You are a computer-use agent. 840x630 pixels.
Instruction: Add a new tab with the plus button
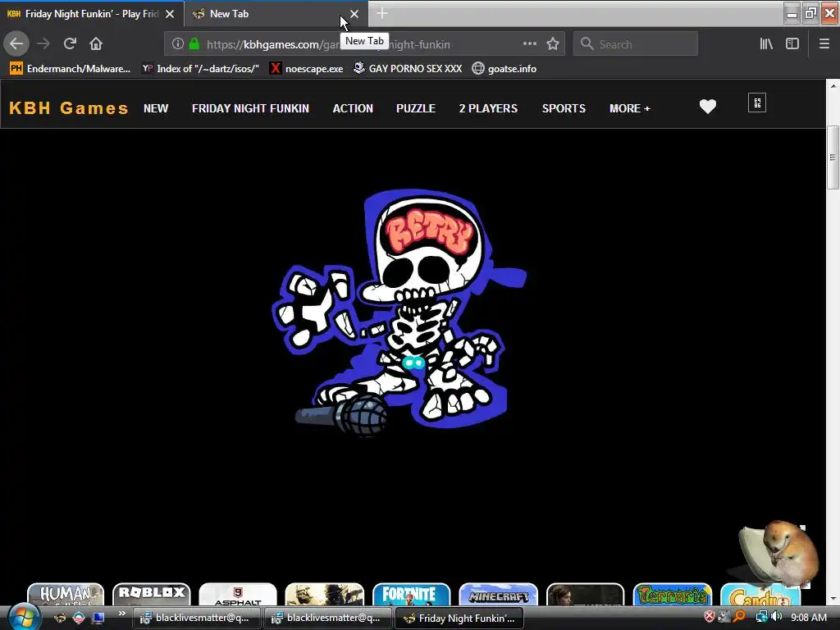point(382,13)
